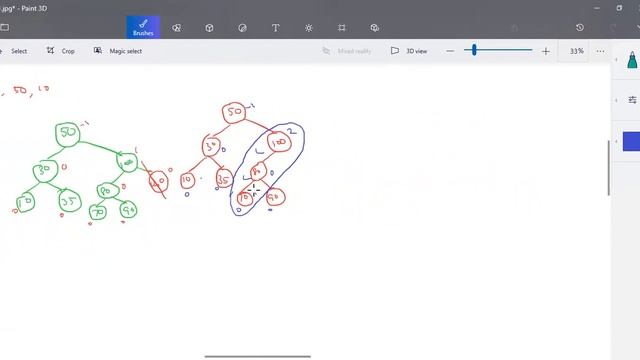This screenshot has height=360, width=640.
Task: Open the Effects tool
Action: pos(309,28)
